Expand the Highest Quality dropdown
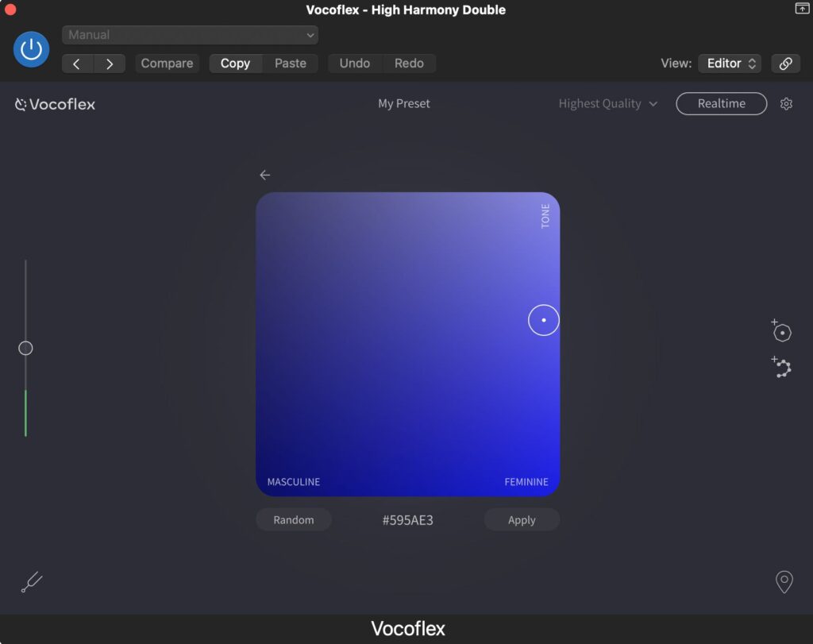This screenshot has height=644, width=813. coord(607,104)
